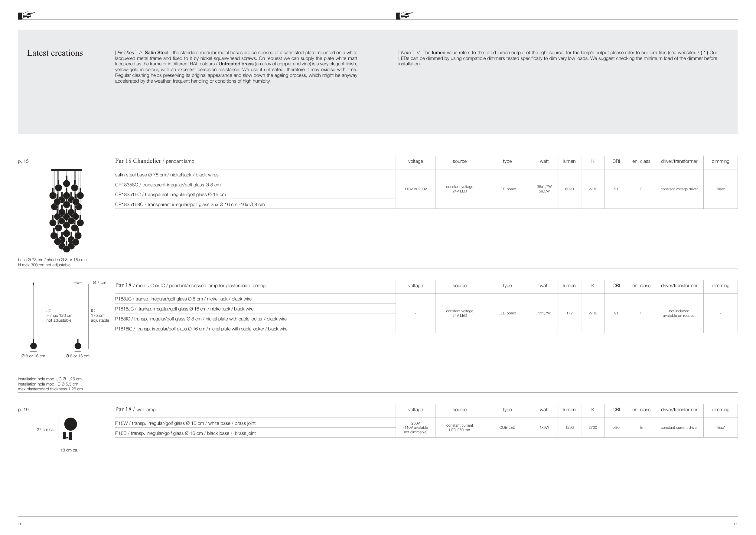Click the 6020 lumen value cell
The width and height of the screenshot is (756, 535).
[569, 189]
